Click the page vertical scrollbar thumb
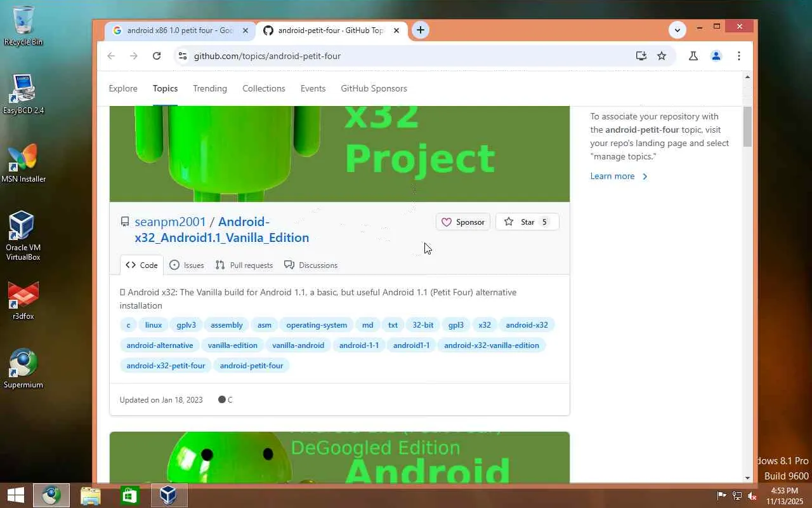812x508 pixels. coord(747,127)
